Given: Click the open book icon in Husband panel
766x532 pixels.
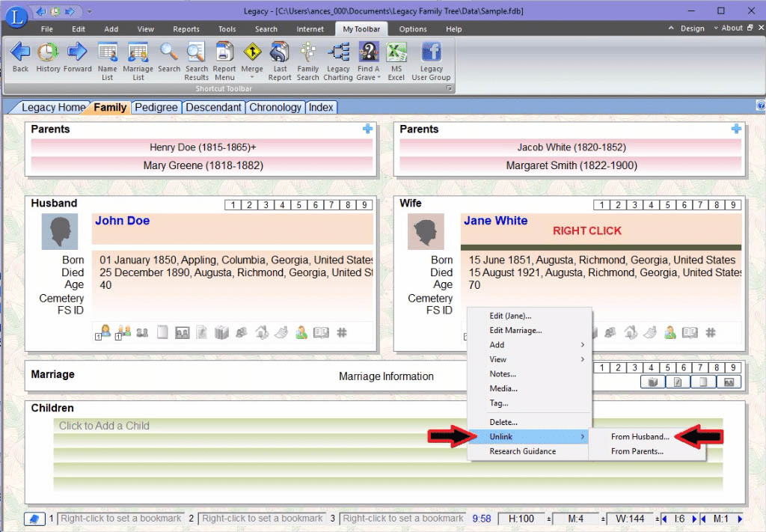Looking at the screenshot, I should tap(321, 333).
